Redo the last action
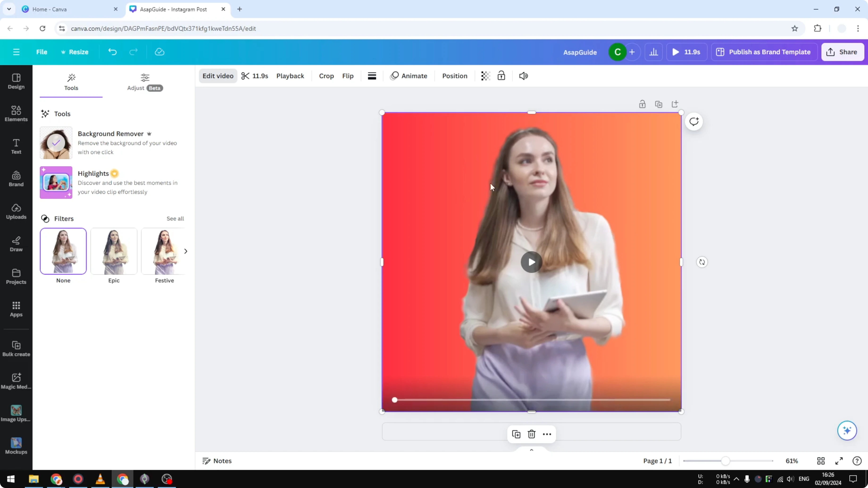This screenshot has width=868, height=488. pyautogui.click(x=134, y=52)
